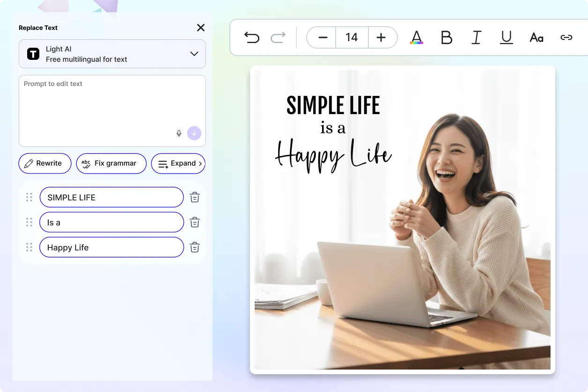Click the Rewrite button
Screen dimensions: 588x392
[45, 164]
